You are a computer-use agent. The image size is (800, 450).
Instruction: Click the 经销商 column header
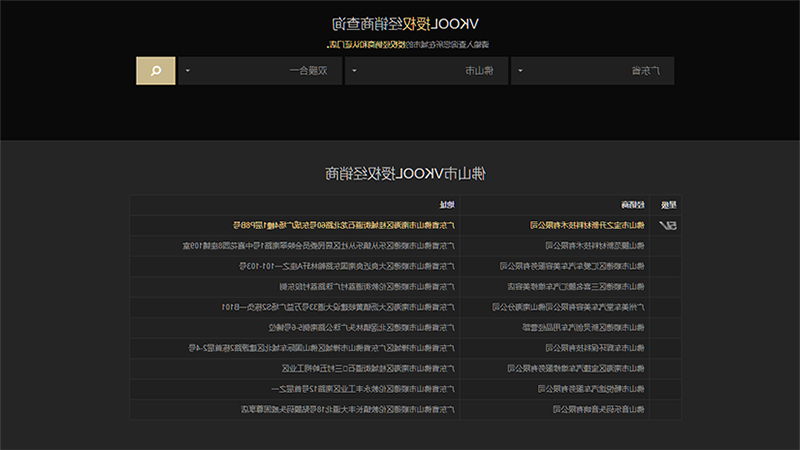[x=633, y=205]
